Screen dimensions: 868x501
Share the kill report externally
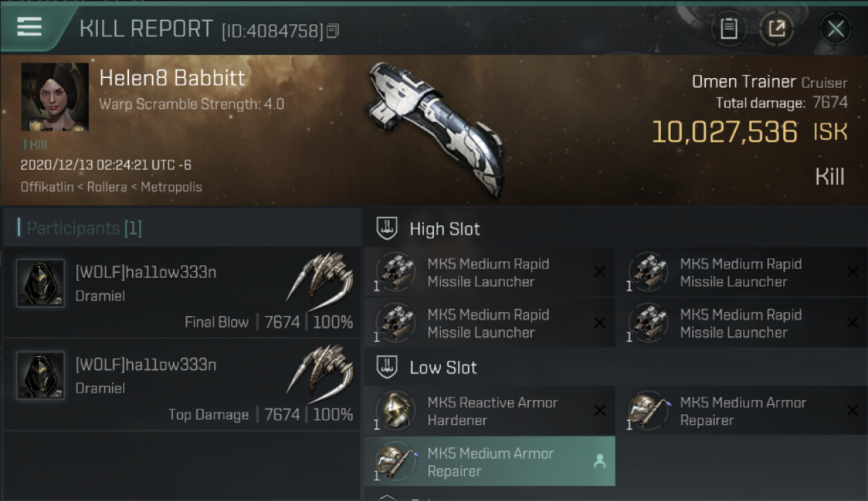(777, 29)
